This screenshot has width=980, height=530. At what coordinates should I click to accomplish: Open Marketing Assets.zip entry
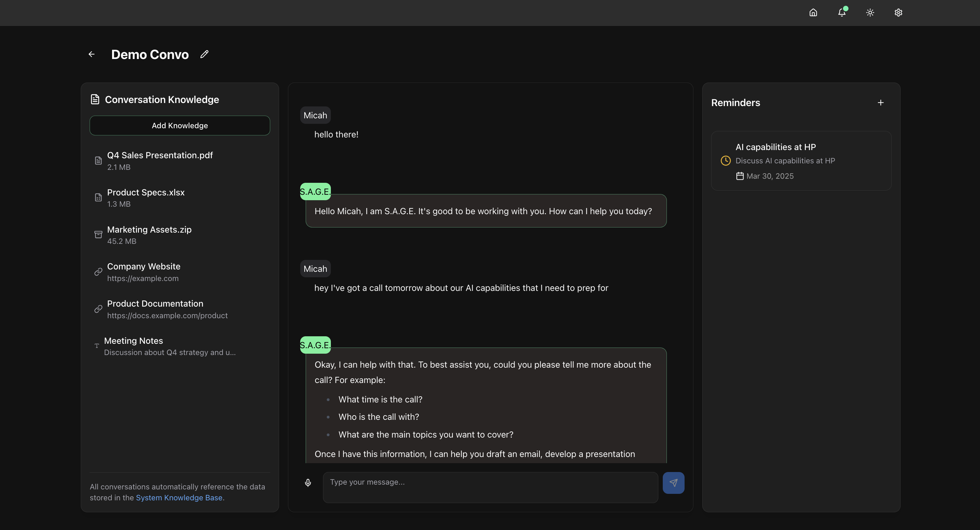(149, 235)
